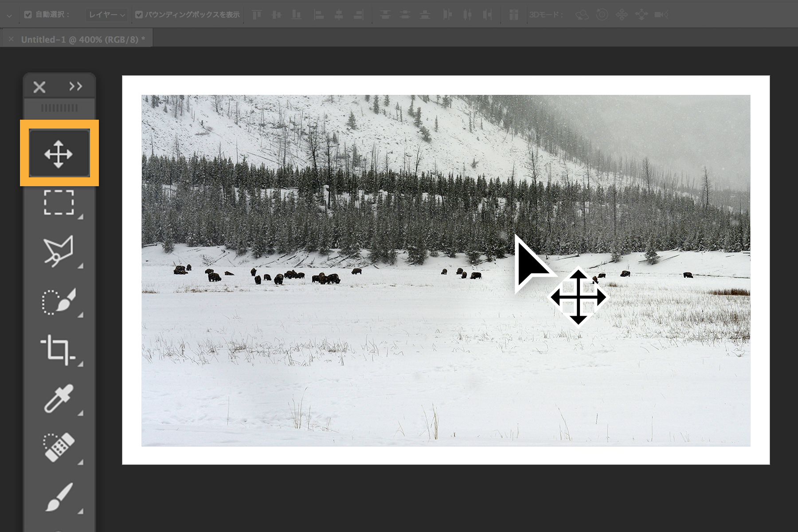
Task: Select the Eyedropper tool
Action: [x=58, y=399]
